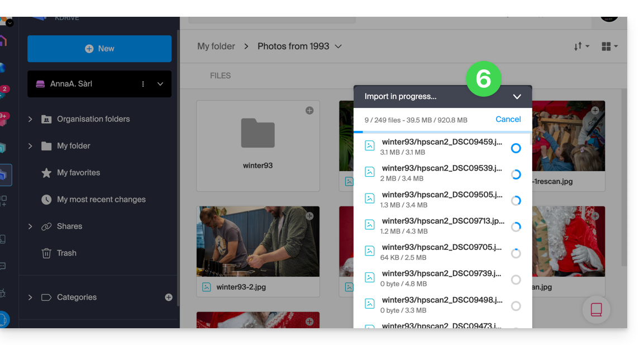644x345 pixels.
Task: Click progress circle for hpscan2_DSC09459 file
Action: (516, 148)
